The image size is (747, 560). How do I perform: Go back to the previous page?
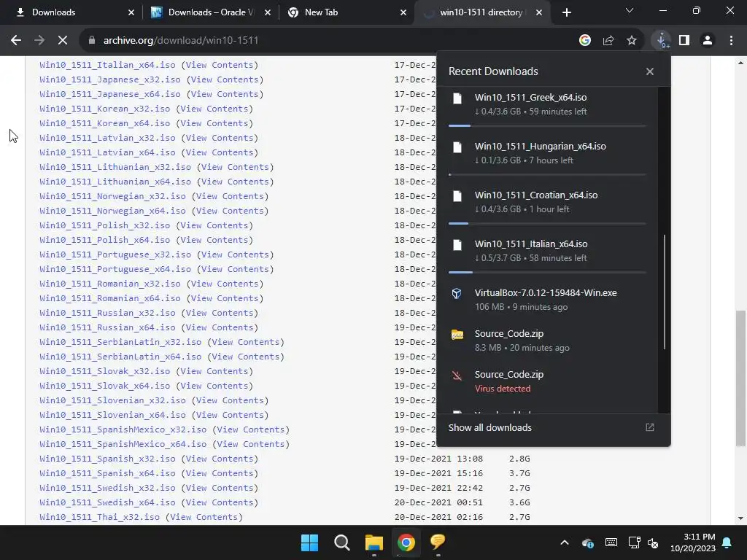point(16,41)
